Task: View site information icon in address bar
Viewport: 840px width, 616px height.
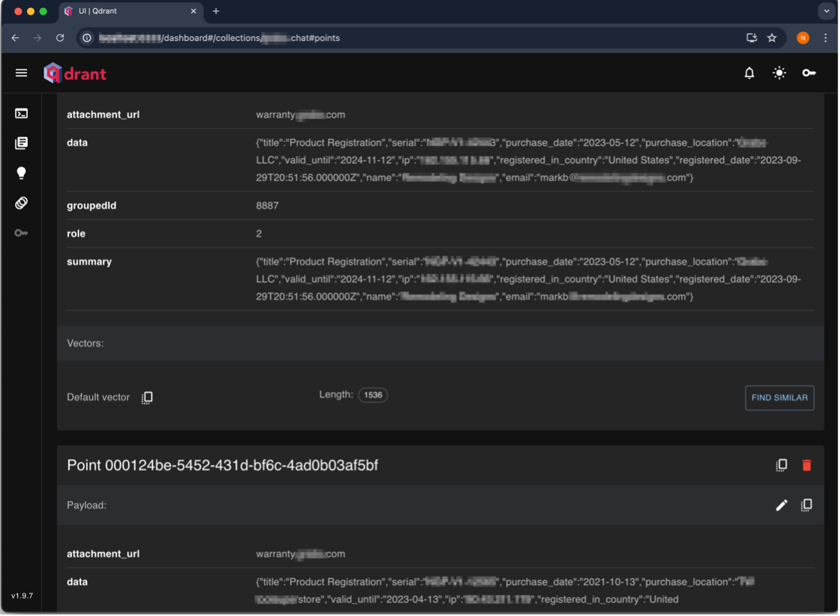Action: coord(87,38)
